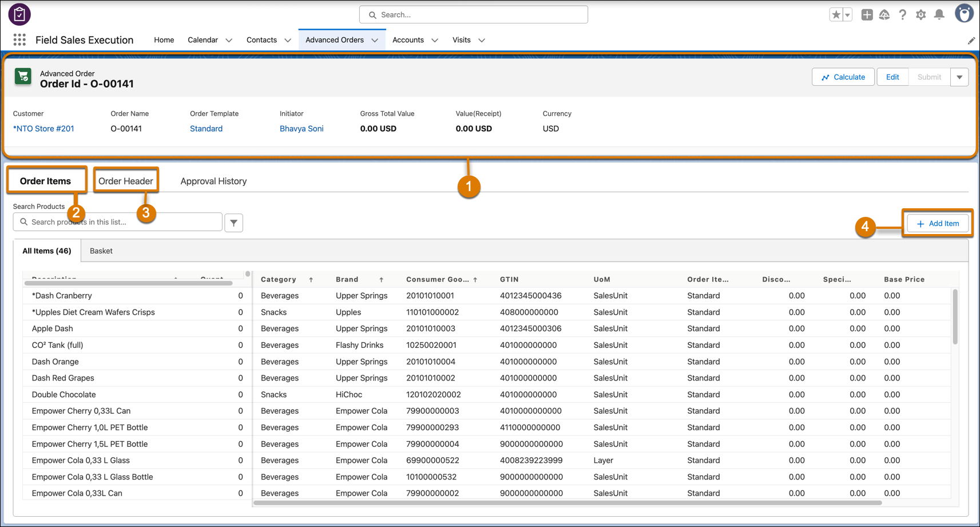Expand the Contacts nav dropdown chevron
The width and height of the screenshot is (980, 527).
(x=288, y=40)
